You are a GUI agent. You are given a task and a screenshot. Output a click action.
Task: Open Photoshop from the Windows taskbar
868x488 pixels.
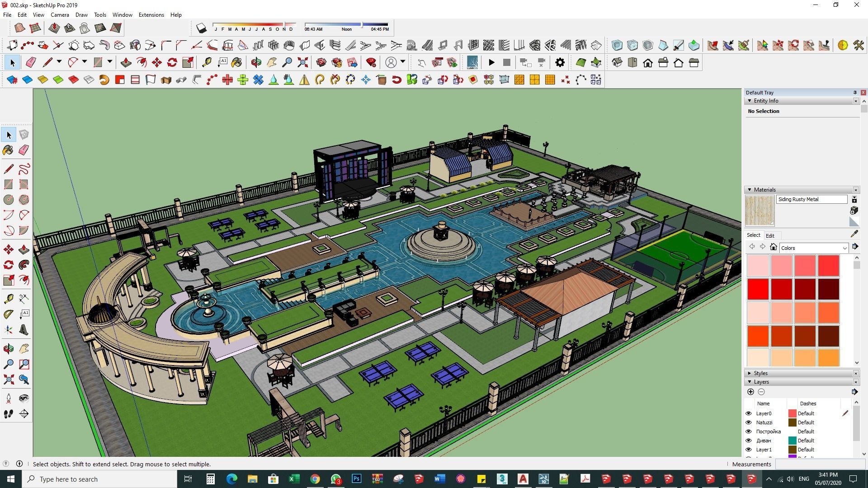tap(356, 479)
